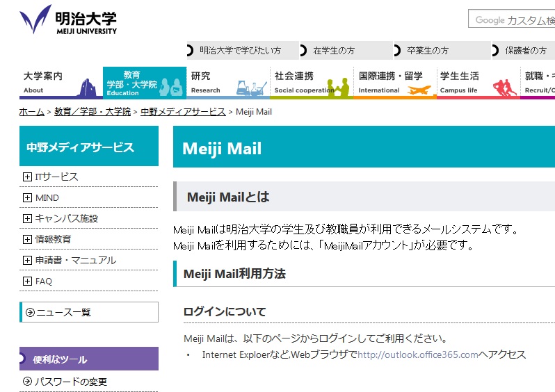Open the outlook.office365.com login link
The image size is (555, 392).
[x=418, y=354]
